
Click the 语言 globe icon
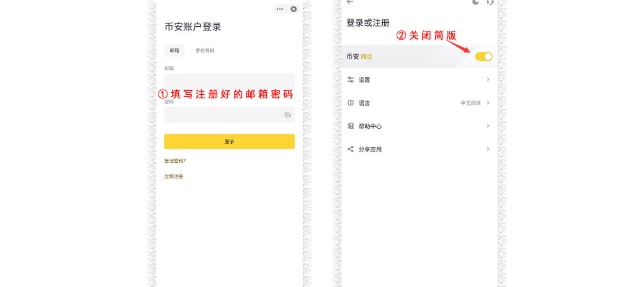click(351, 103)
